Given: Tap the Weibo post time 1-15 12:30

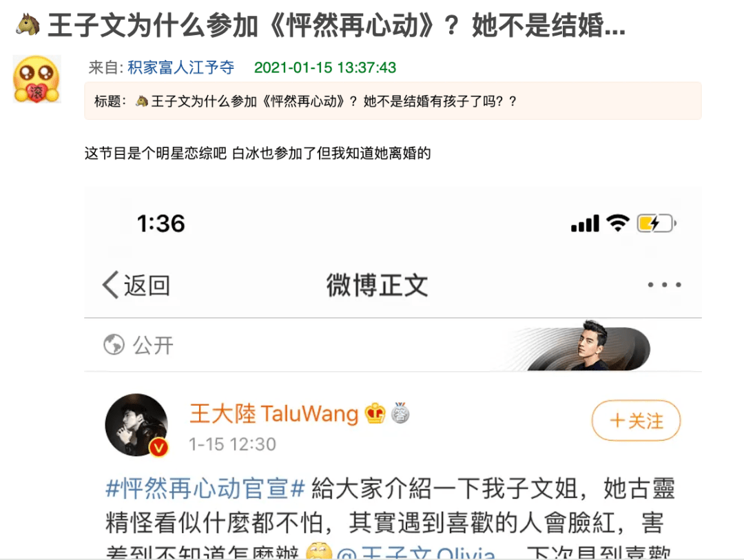Looking at the screenshot, I should 232,444.
